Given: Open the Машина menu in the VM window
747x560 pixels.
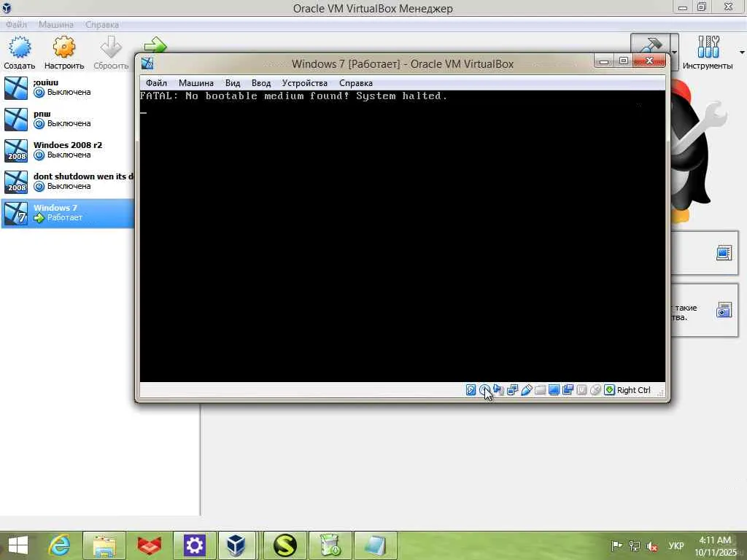Looking at the screenshot, I should 196,83.
